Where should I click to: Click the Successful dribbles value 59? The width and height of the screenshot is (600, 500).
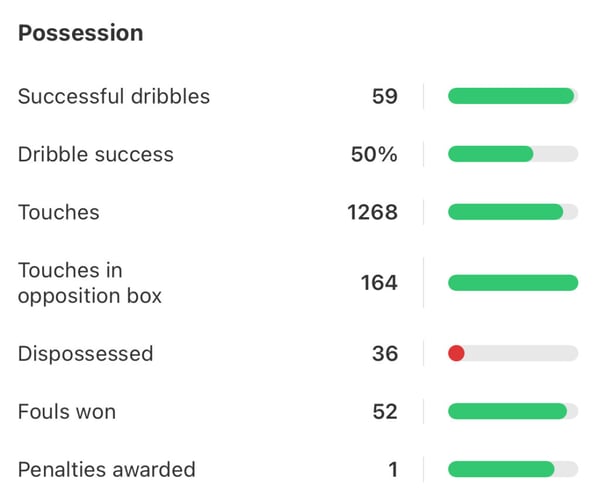coord(384,96)
